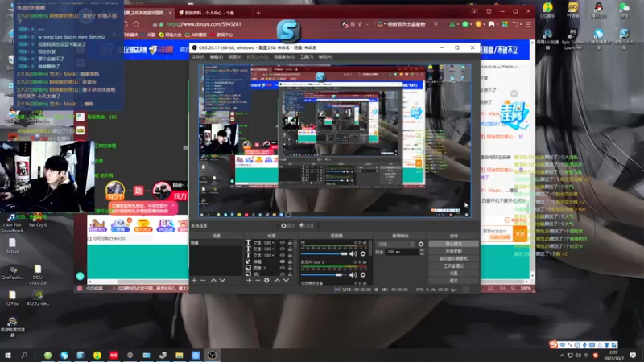Toggle the lock on the 弹幕 source

(x=290, y=261)
